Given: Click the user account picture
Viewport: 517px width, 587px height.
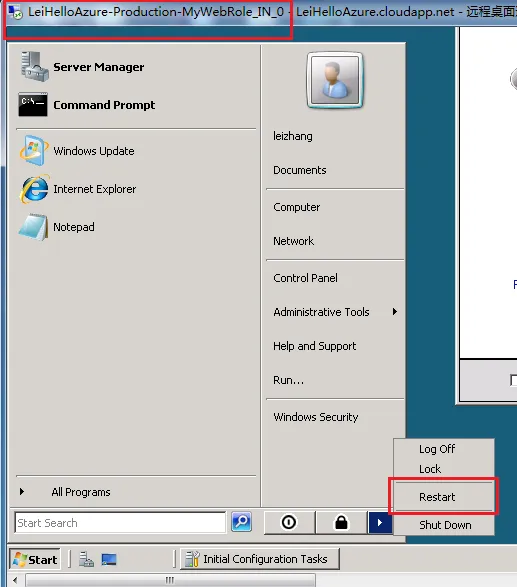Looking at the screenshot, I should (335, 80).
